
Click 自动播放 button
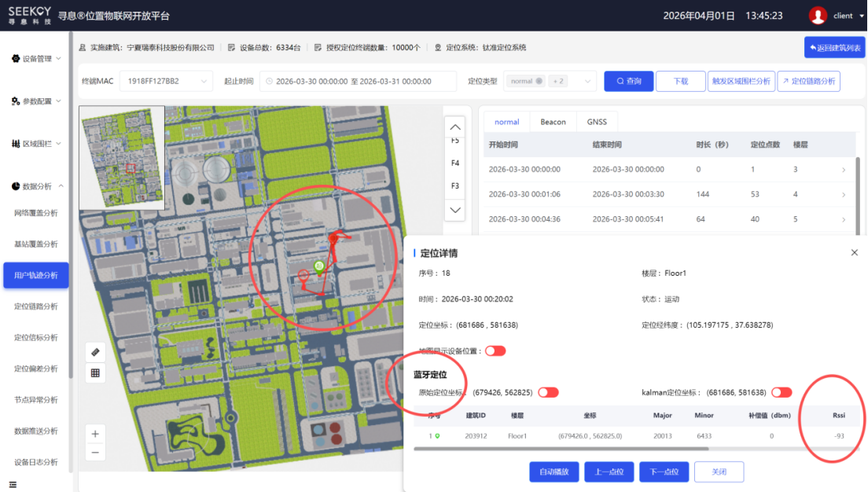tap(554, 472)
